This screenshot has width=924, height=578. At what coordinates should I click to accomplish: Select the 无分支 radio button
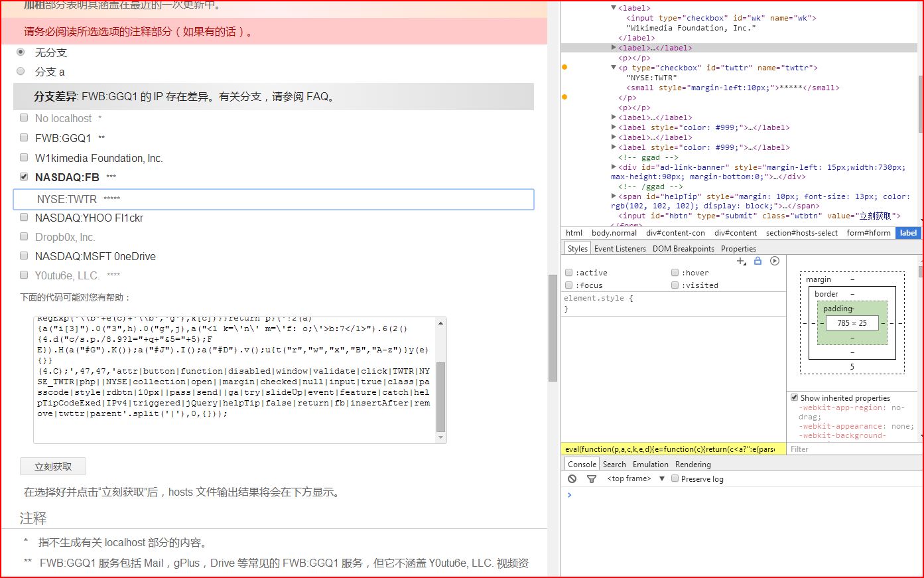[21, 52]
